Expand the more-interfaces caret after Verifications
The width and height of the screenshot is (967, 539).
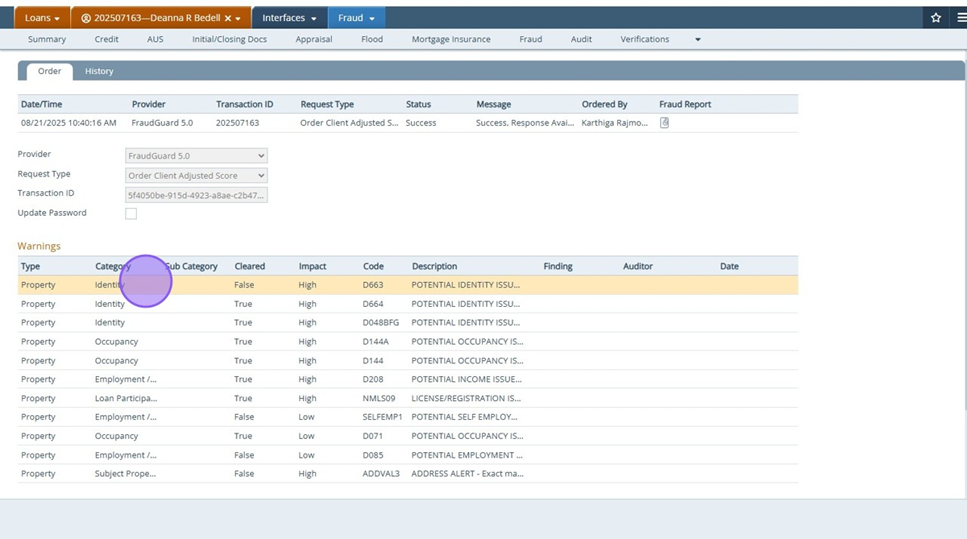point(697,40)
